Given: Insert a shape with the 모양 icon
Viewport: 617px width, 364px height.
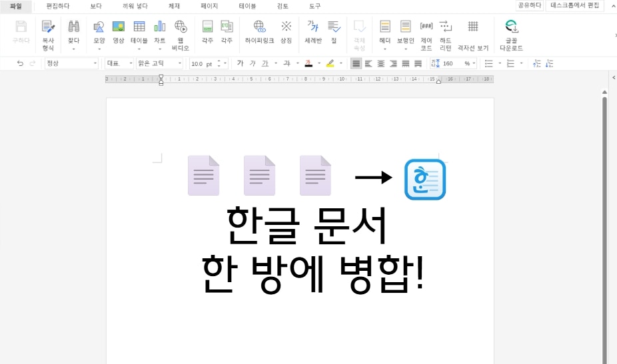Looking at the screenshot, I should coord(99,27).
